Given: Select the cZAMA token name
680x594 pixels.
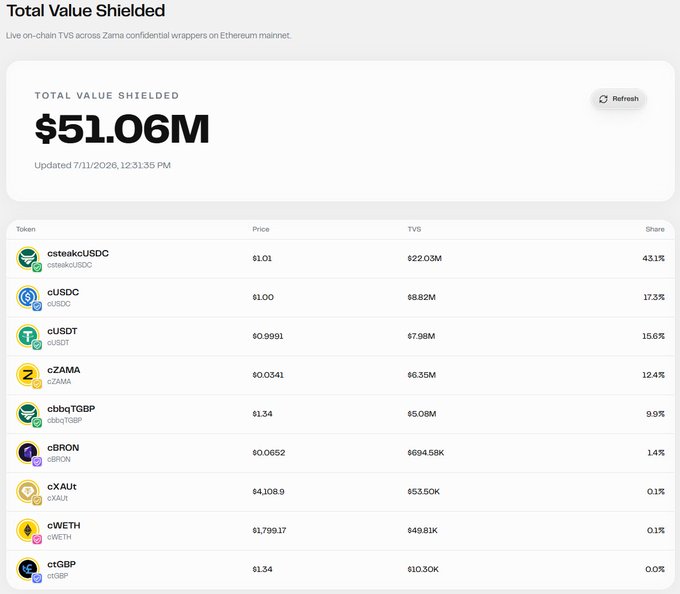Looking at the screenshot, I should pyautogui.click(x=64, y=370).
